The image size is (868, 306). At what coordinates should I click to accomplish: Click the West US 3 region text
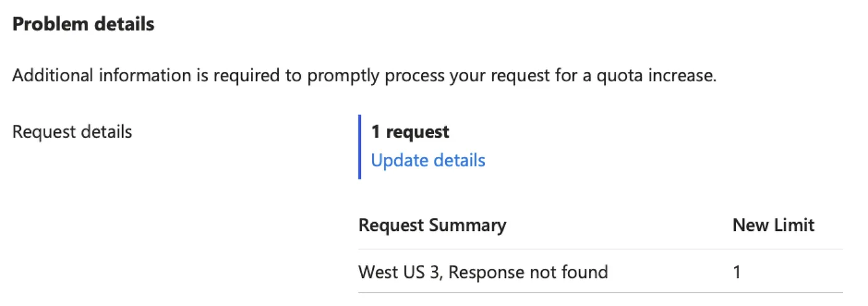tap(399, 272)
